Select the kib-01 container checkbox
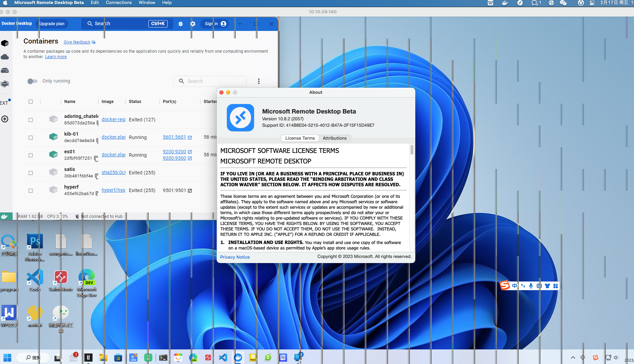 (31, 137)
